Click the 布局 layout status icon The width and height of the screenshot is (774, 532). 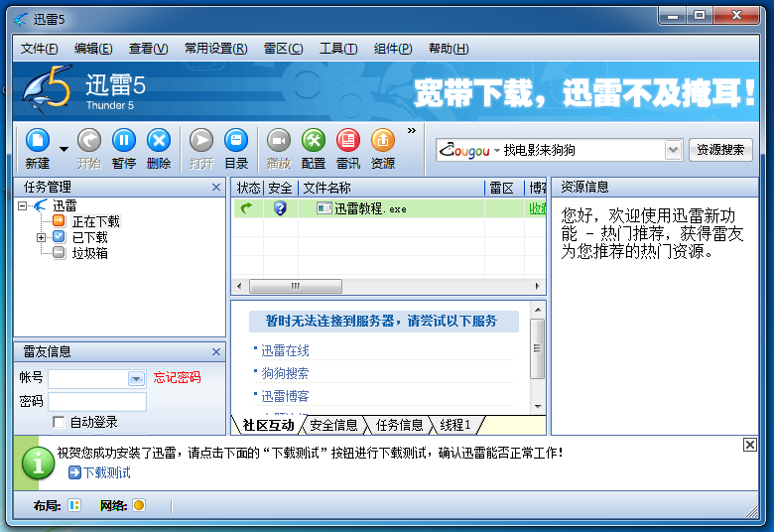tap(74, 505)
